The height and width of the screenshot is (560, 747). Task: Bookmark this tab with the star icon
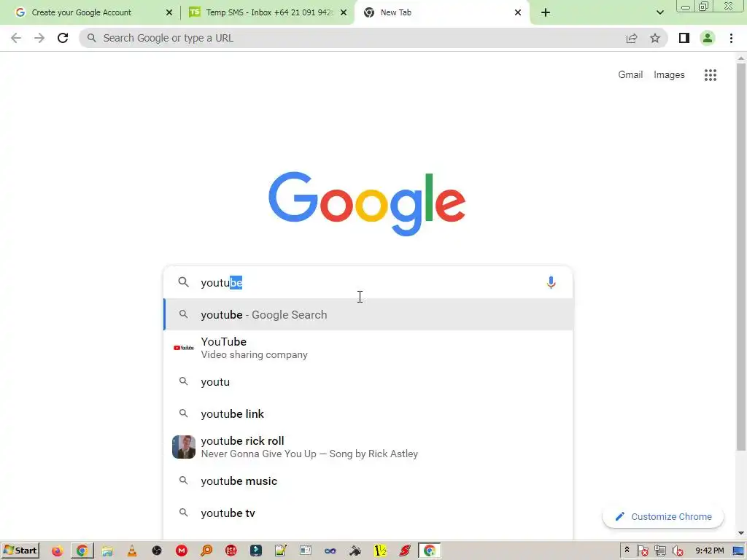pyautogui.click(x=655, y=38)
